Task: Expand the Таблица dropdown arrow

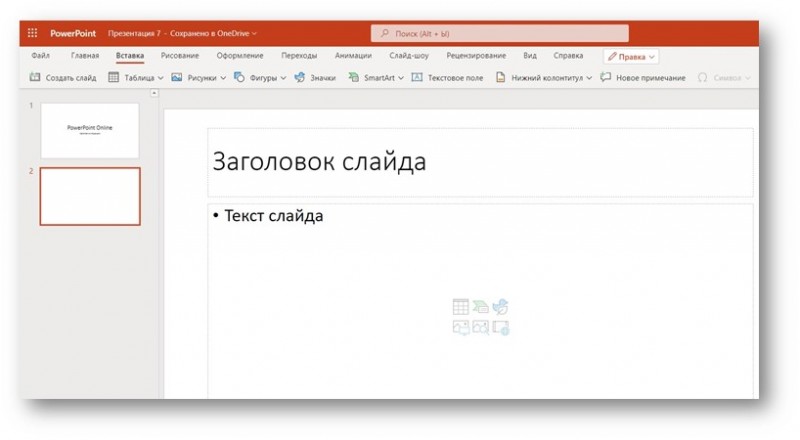Action: click(x=160, y=78)
